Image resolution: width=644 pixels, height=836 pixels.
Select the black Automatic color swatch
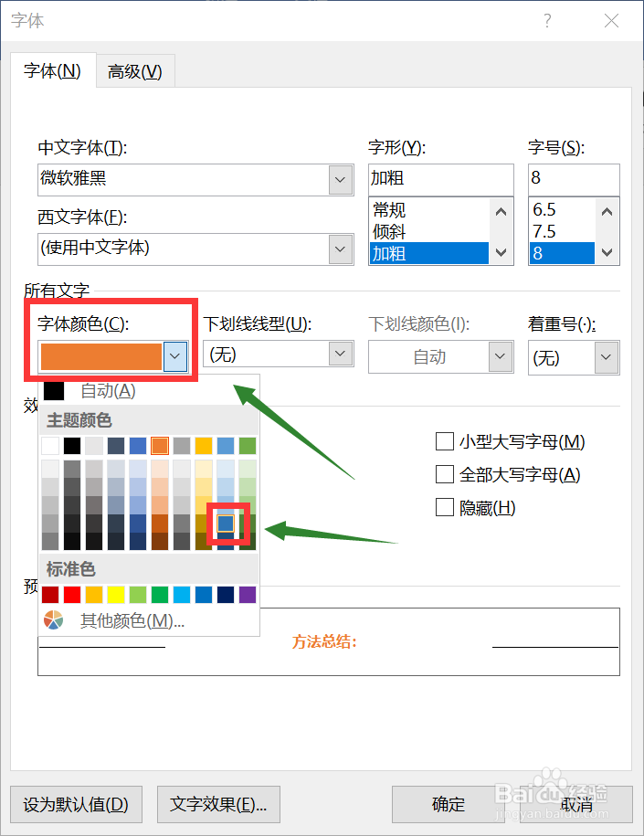54,391
